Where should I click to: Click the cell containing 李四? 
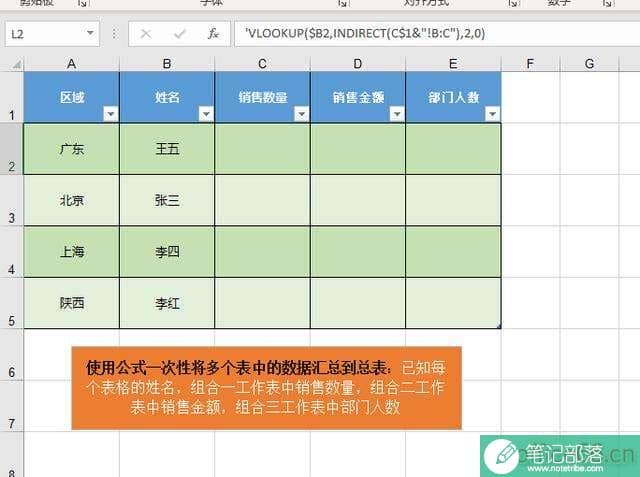click(x=167, y=252)
